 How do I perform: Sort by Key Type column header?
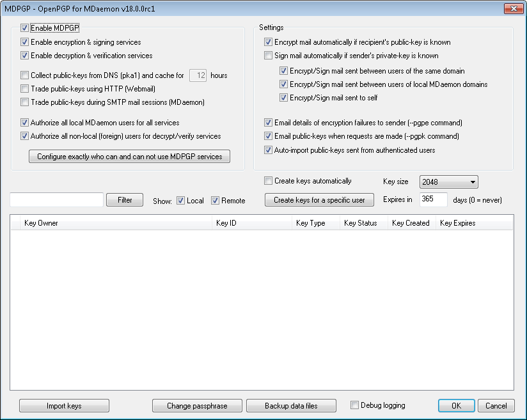point(315,223)
